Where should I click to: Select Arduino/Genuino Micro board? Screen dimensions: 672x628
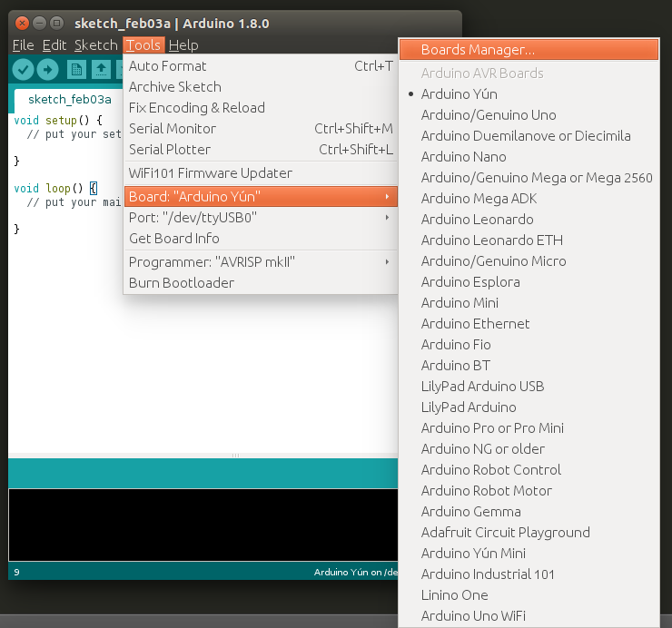click(x=529, y=261)
